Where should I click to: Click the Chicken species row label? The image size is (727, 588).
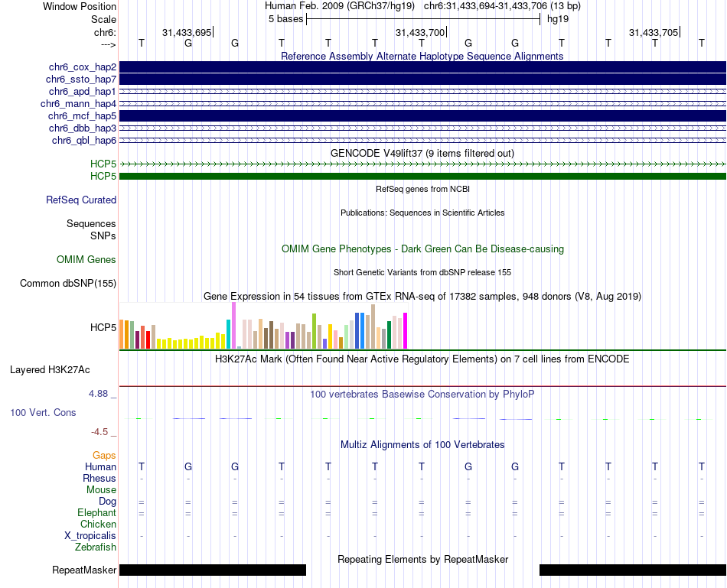[x=98, y=524]
